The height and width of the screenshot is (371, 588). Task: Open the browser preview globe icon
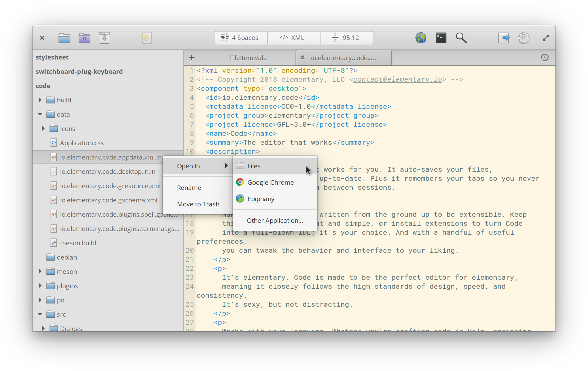coord(420,38)
